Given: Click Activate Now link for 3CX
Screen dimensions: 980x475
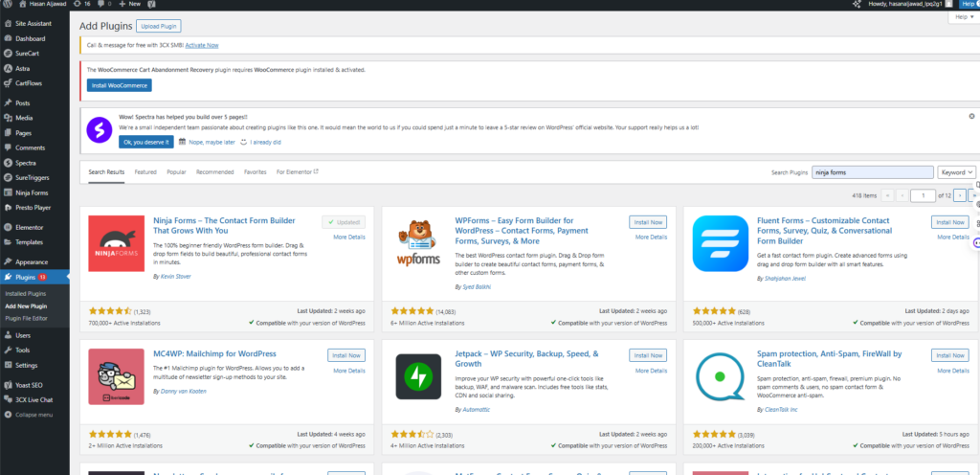Looking at the screenshot, I should point(202,45).
